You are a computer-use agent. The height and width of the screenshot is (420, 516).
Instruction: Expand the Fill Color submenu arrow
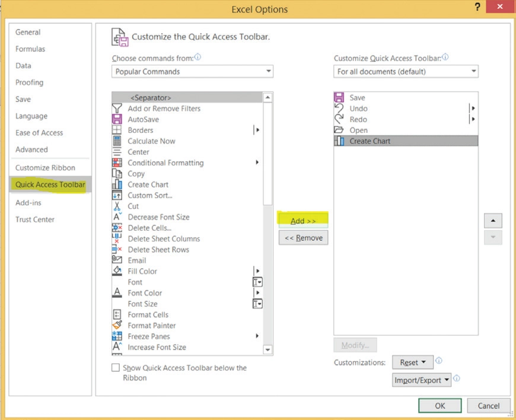pyautogui.click(x=257, y=271)
